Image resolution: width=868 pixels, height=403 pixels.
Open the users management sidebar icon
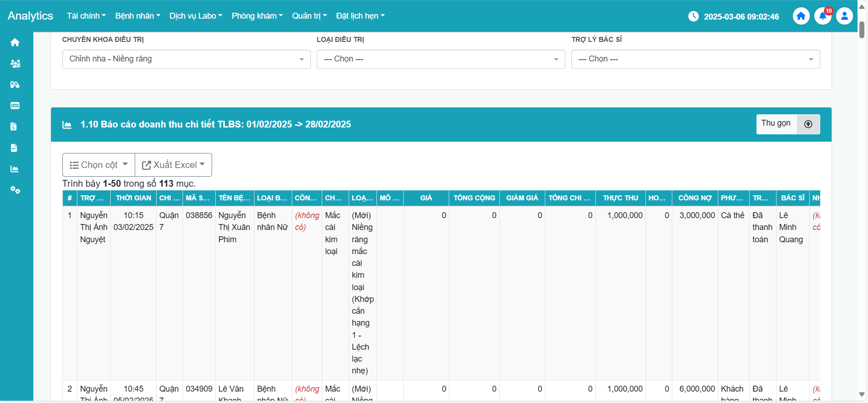click(15, 64)
